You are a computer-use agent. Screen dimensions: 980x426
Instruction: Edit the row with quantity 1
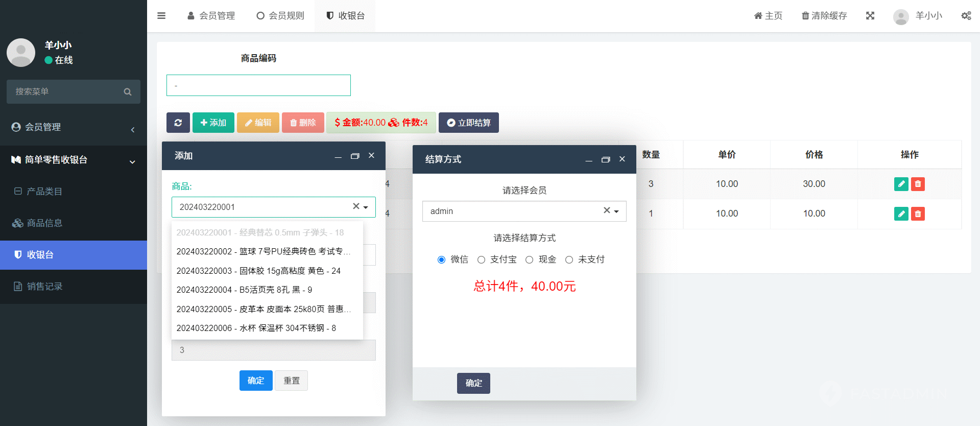901,214
